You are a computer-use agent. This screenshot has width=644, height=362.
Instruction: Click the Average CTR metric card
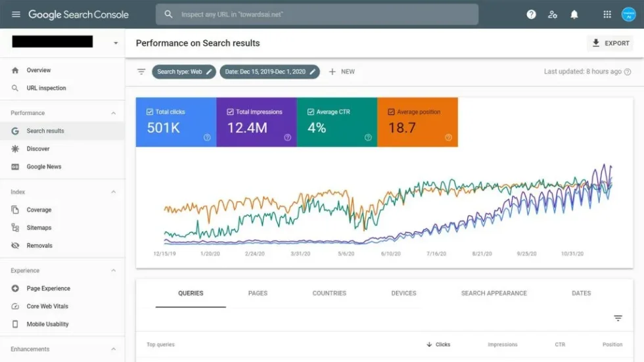point(336,122)
